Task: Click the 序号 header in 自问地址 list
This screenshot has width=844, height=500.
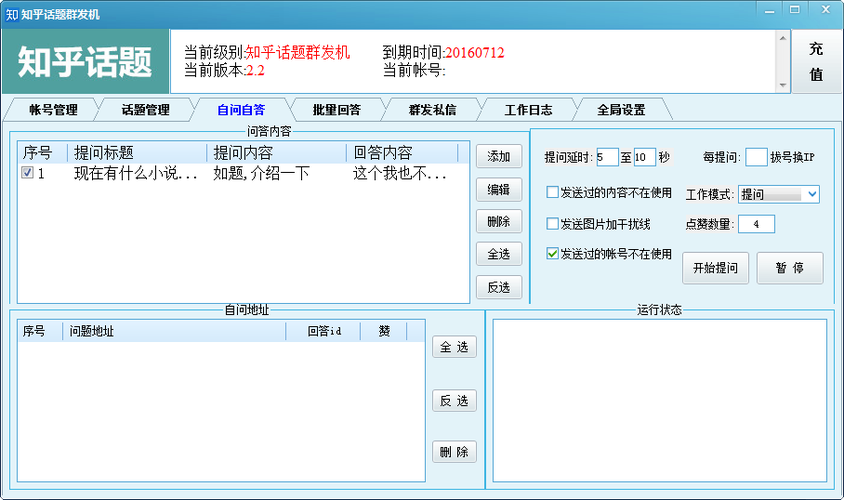Action: 40,331
